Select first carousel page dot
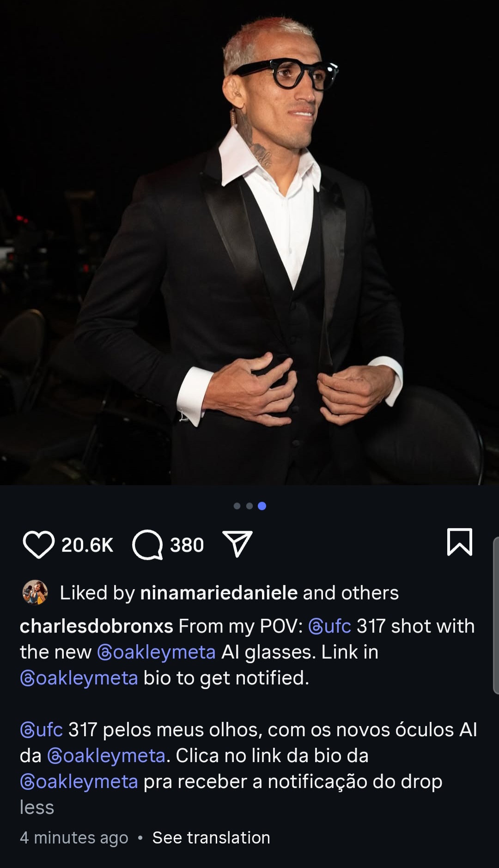The image size is (499, 868). click(x=237, y=506)
